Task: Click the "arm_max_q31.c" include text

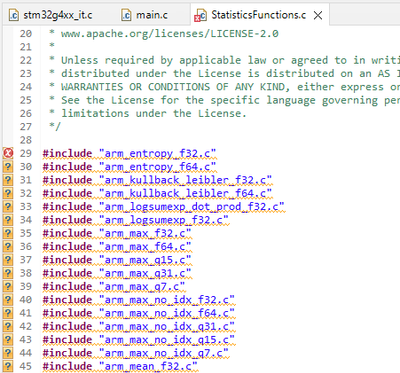Action: pos(145,273)
